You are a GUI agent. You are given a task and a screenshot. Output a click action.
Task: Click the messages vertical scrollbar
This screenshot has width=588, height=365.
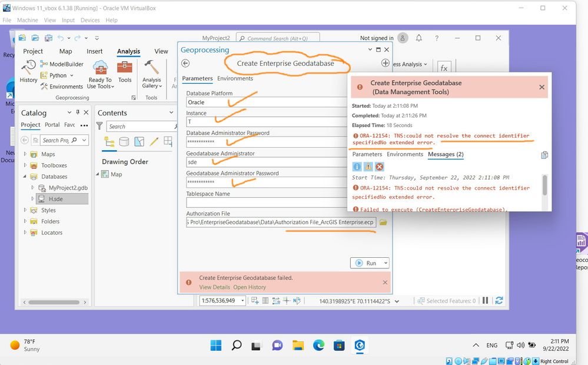pyautogui.click(x=545, y=185)
